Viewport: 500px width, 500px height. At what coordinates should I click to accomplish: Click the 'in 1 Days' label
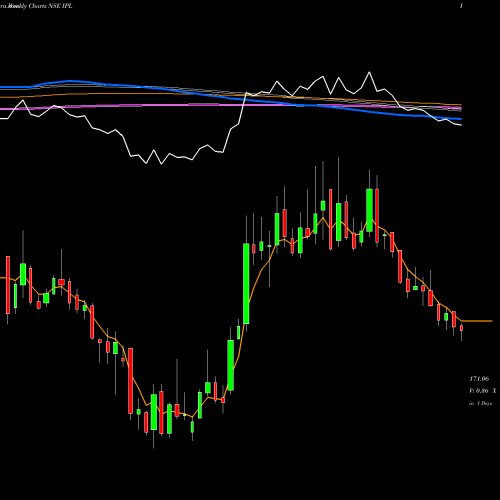point(480,403)
